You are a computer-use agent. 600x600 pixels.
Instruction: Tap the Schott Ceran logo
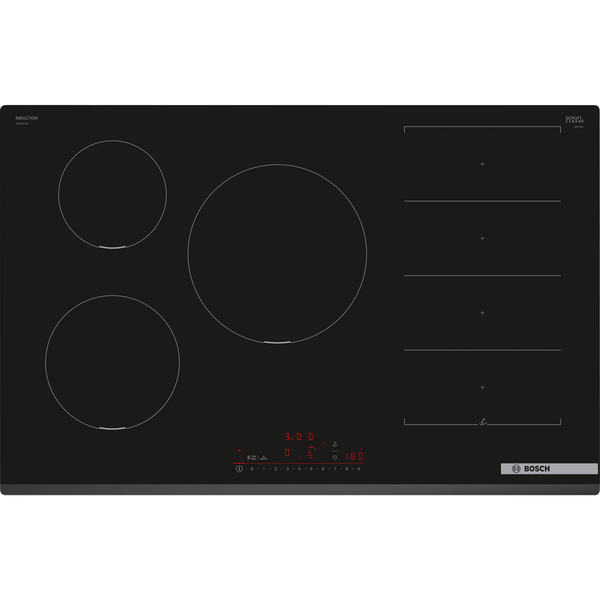[573, 120]
